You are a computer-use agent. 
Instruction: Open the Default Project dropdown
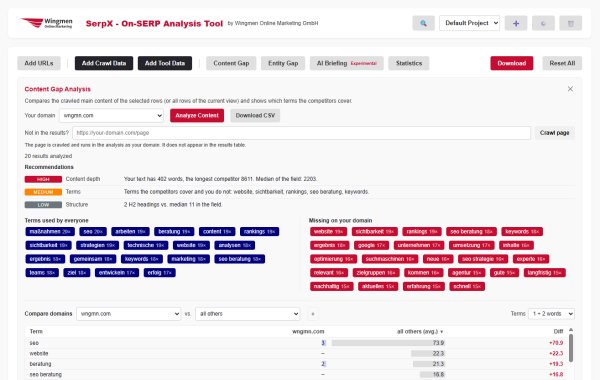[470, 23]
